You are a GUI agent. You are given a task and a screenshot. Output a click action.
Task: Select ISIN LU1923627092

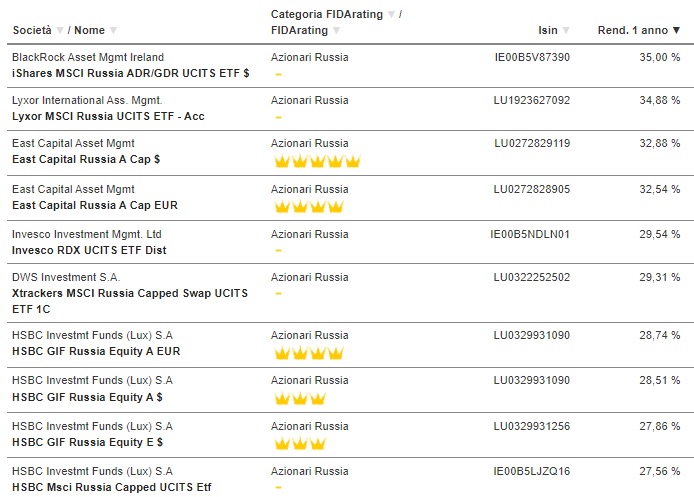pos(532,100)
